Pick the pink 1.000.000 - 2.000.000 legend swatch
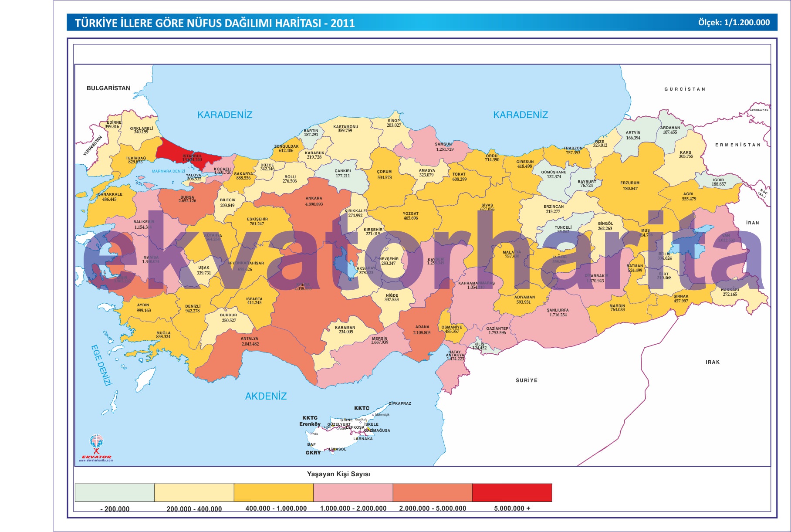The width and height of the screenshot is (791, 532). pos(353,493)
